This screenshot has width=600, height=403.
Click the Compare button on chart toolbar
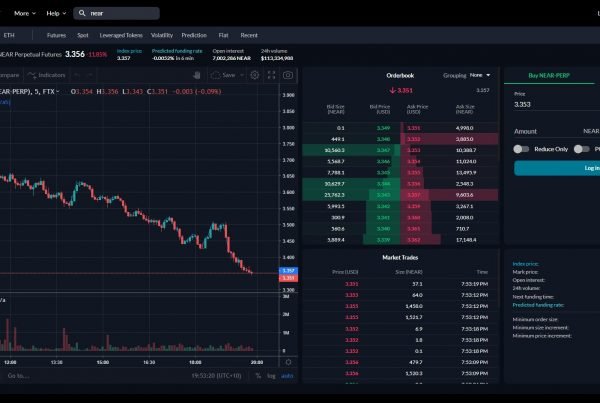click(x=10, y=75)
